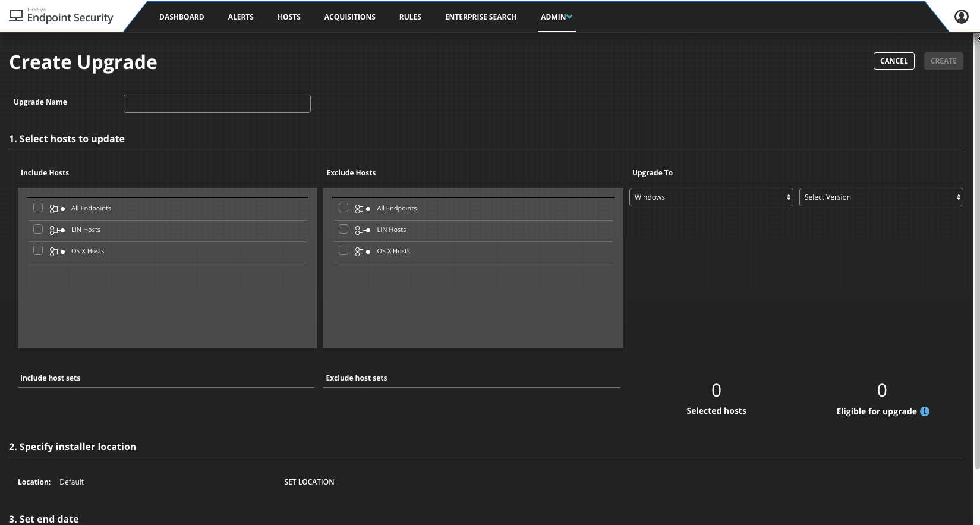Click the FireEye Endpoint Security logo
Screen dimensions: 980x525
[x=61, y=16]
